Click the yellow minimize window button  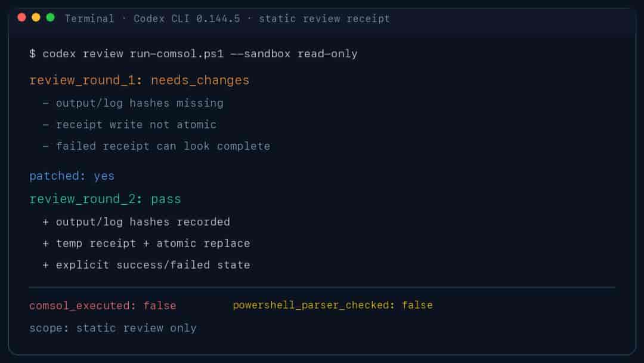point(36,18)
